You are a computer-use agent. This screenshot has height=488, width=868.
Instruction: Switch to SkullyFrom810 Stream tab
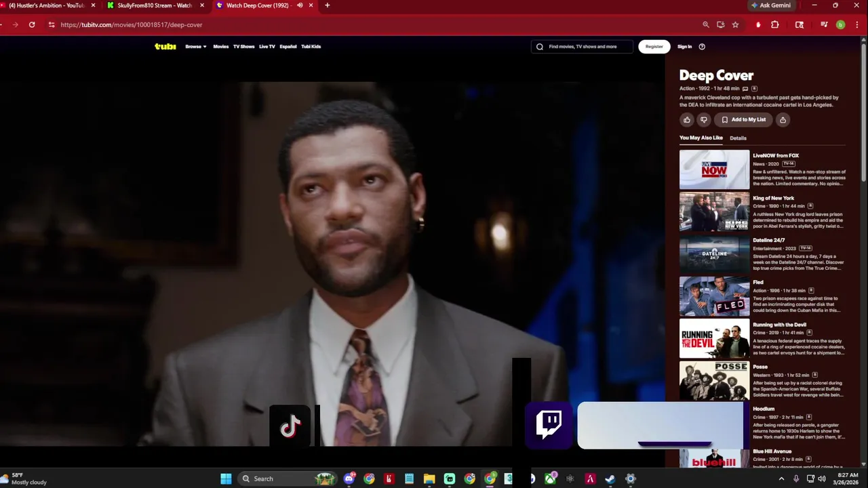click(155, 5)
